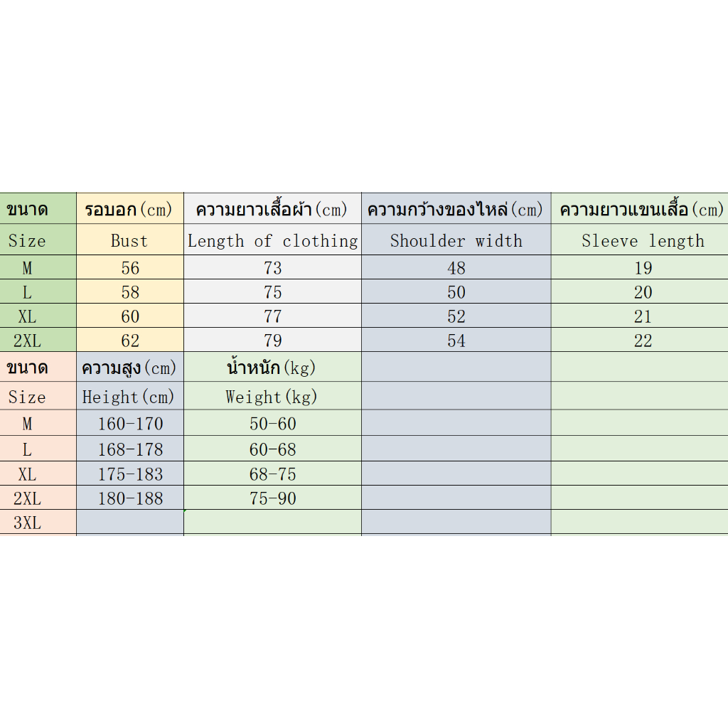Screen dimensions: 728x728
Task: Select the clothing length 73 cell
Action: 272,267
